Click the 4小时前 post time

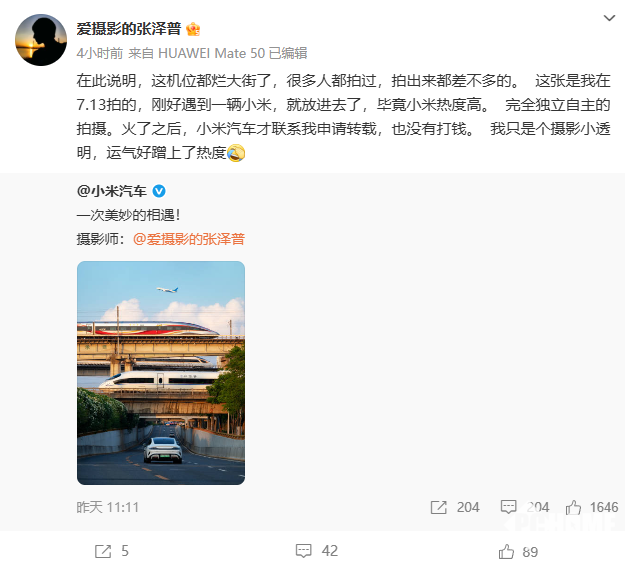click(100, 53)
